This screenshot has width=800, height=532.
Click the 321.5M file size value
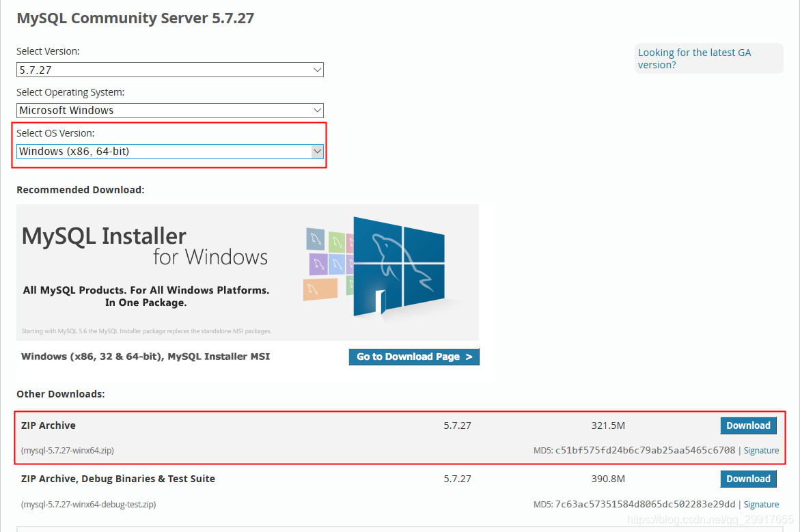point(607,425)
